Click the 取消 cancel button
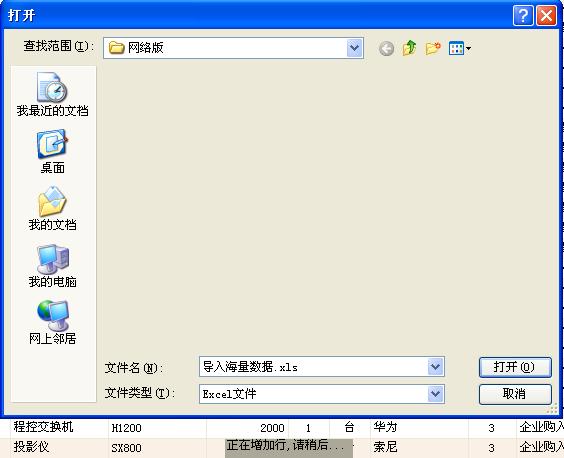The height and width of the screenshot is (458, 564). 515,394
